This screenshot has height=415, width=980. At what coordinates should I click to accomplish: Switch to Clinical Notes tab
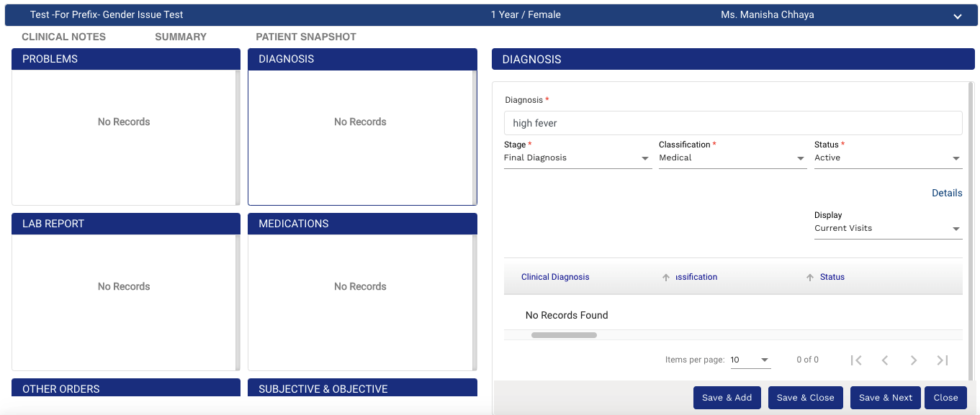(64, 37)
